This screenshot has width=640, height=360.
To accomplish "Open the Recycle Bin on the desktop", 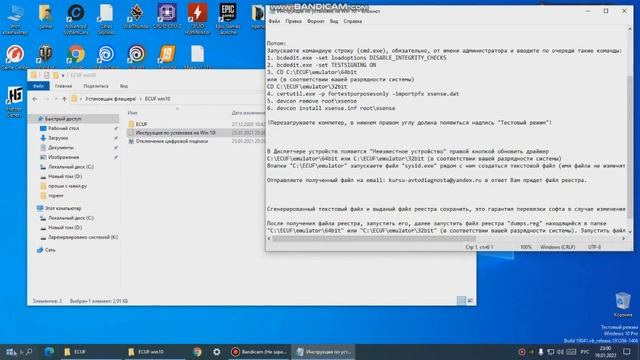I will pos(623,304).
